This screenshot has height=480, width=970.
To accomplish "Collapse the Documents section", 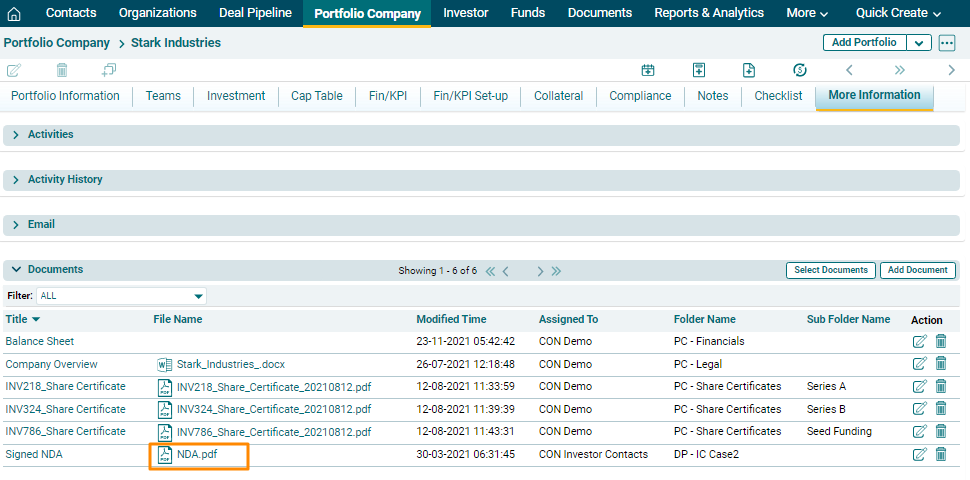I will [x=16, y=270].
